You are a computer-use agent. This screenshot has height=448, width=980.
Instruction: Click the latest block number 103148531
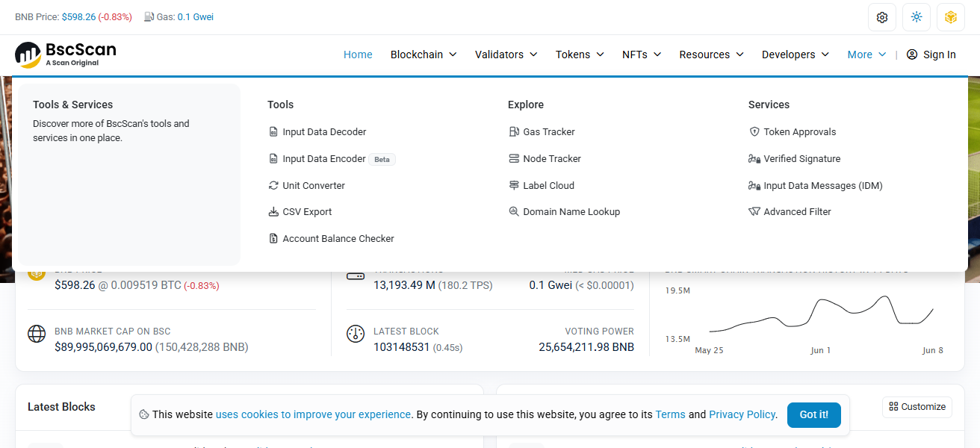402,347
